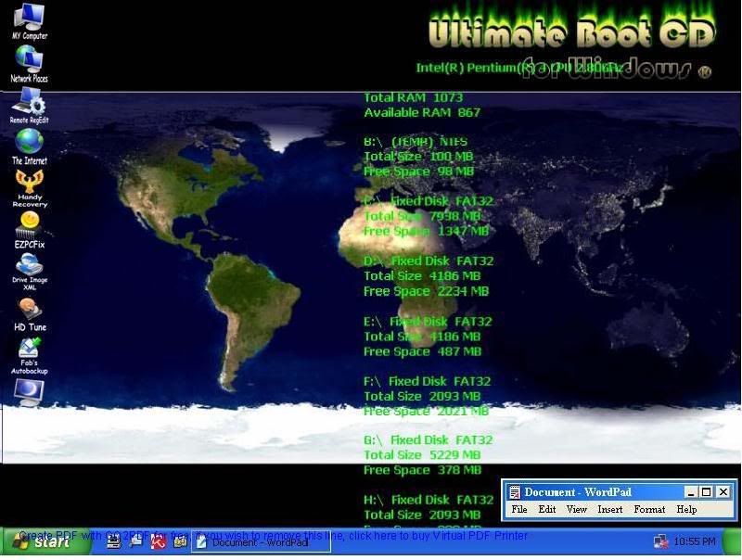Screen dimensions: 742x560
Task: Open the My Computer desktop icon
Action: 30,20
